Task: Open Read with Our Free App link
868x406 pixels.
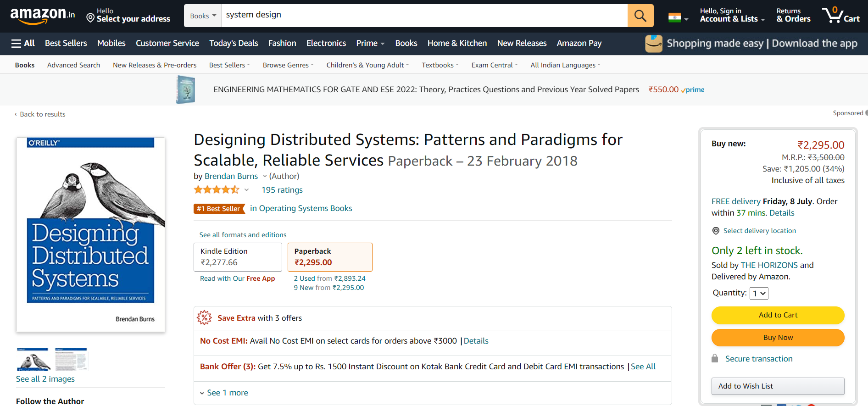Action: click(237, 278)
